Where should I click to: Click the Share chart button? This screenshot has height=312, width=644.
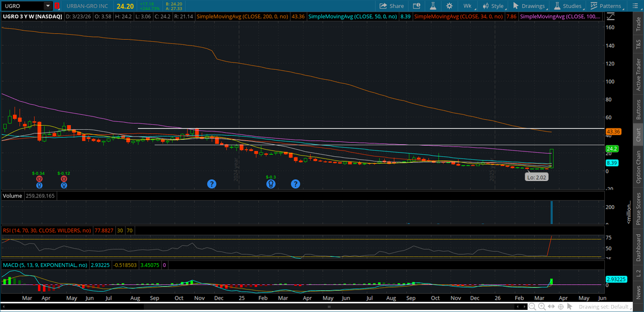click(392, 6)
